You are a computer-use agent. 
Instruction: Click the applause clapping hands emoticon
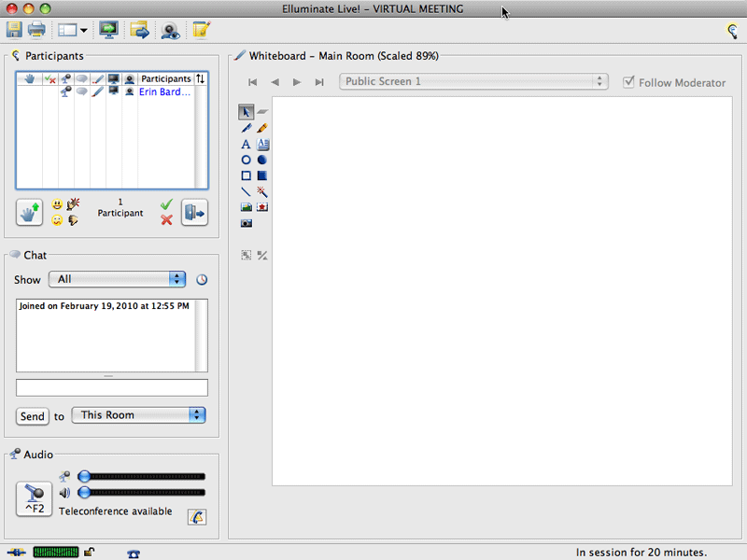point(73,204)
